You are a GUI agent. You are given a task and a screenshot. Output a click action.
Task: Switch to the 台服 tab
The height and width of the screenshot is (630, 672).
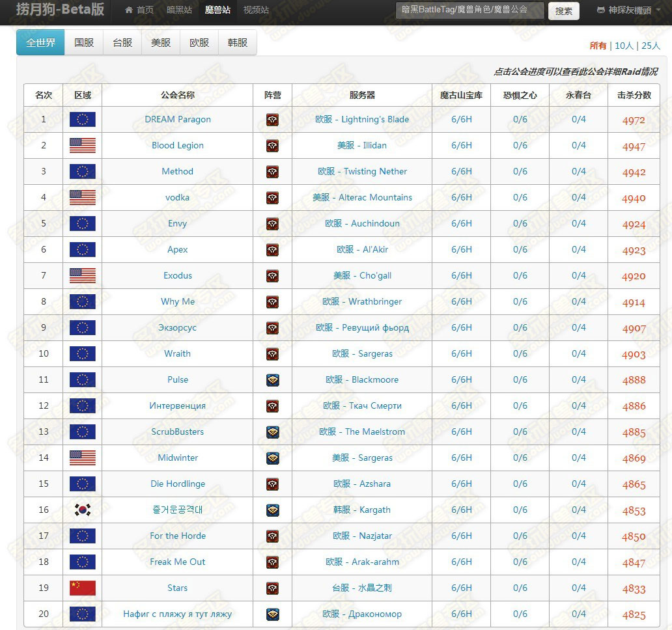(x=122, y=42)
